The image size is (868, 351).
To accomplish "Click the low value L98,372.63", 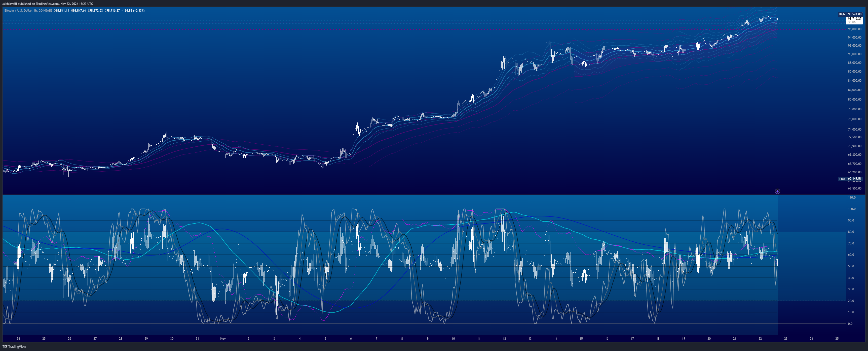I will [x=95, y=11].
